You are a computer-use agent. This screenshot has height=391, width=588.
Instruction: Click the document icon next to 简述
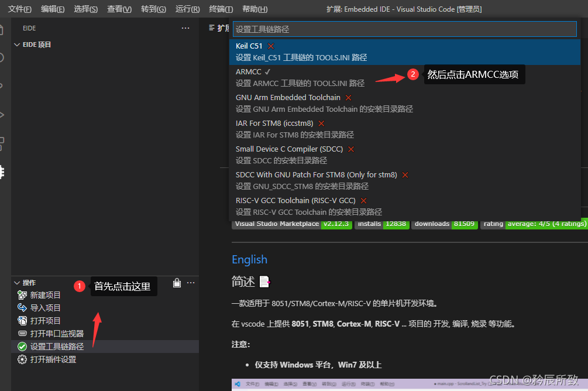265,282
